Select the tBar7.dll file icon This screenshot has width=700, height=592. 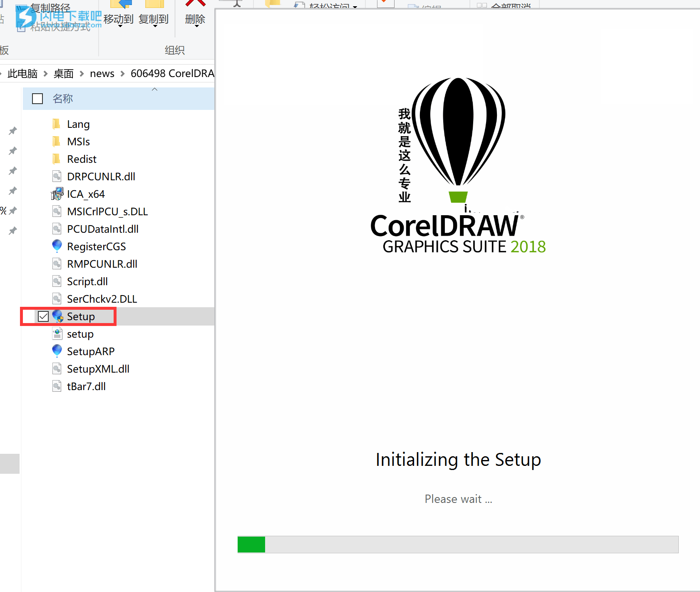point(57,386)
